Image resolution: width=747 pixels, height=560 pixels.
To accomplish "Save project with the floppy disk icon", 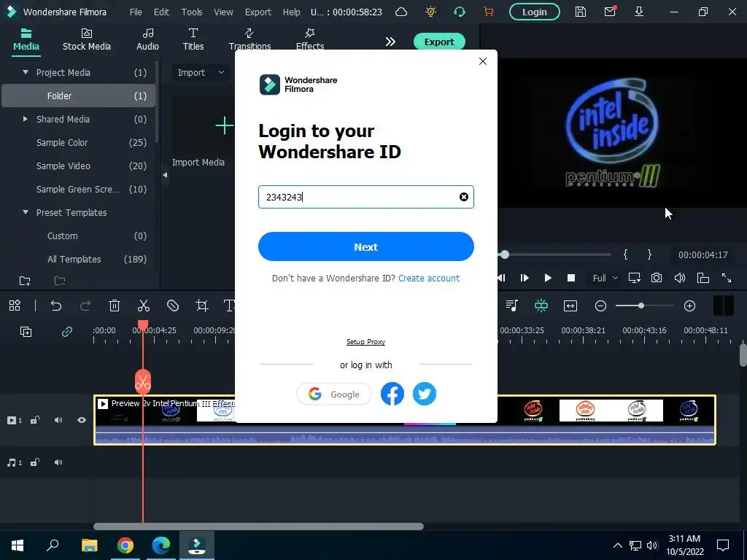I will pos(580,12).
